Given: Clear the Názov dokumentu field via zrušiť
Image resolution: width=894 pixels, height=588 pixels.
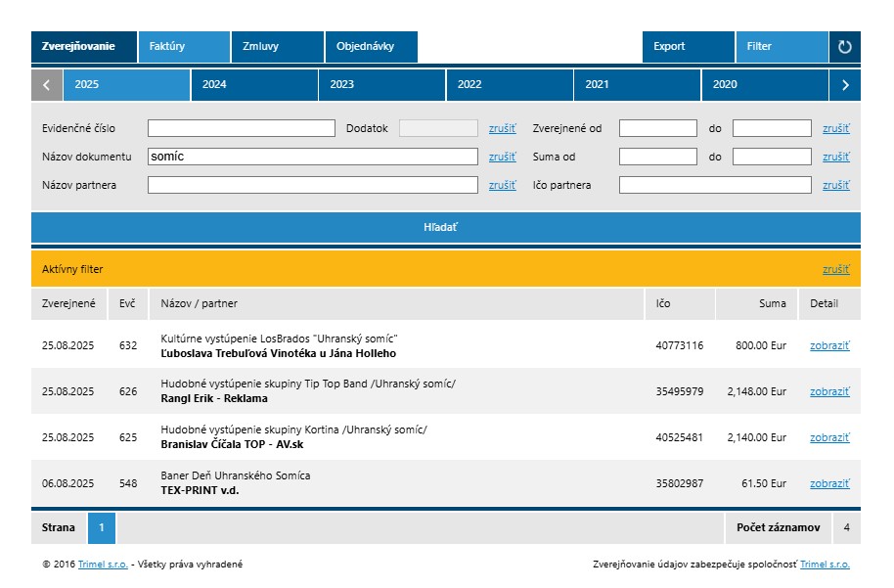Looking at the screenshot, I should [x=502, y=157].
